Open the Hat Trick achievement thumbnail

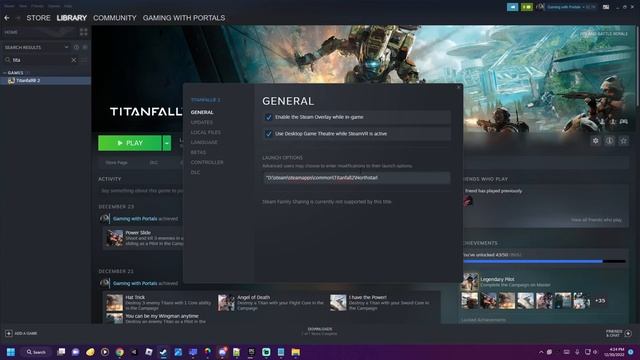click(x=114, y=303)
